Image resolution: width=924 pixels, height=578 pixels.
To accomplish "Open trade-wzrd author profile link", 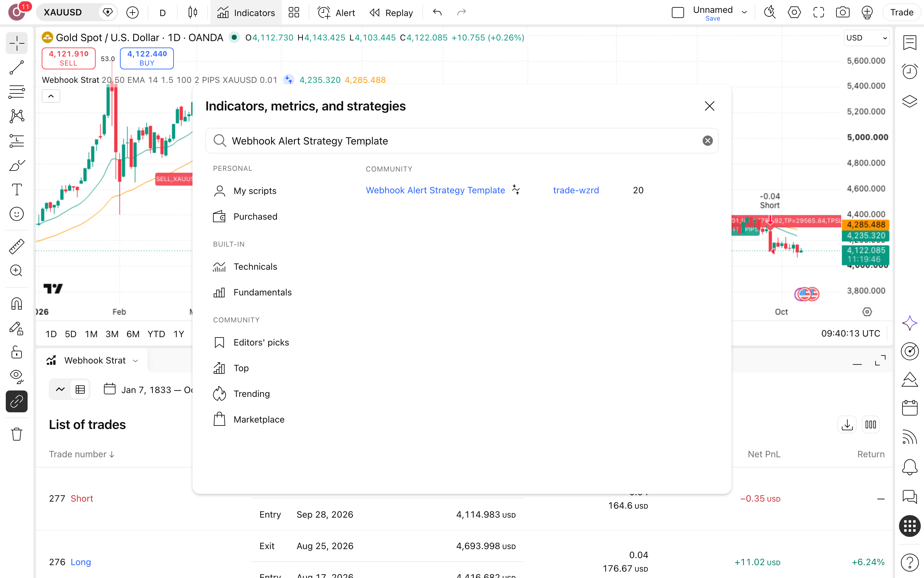I will (576, 190).
